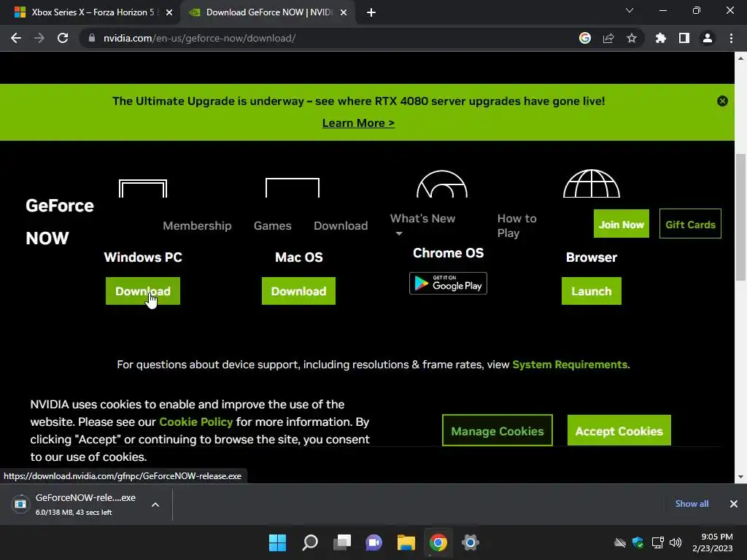The width and height of the screenshot is (747, 560).
Task: Click the GeForce NOW logo text
Action: [60, 222]
